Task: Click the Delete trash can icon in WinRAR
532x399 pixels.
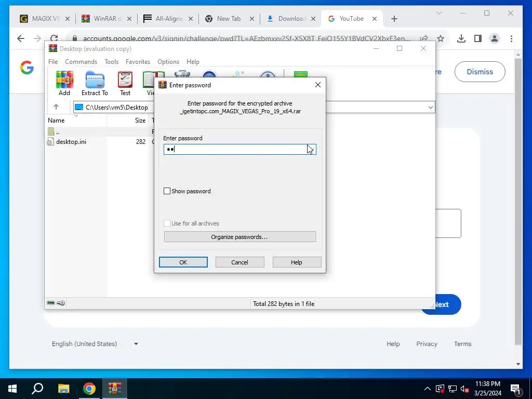Action: point(182,74)
